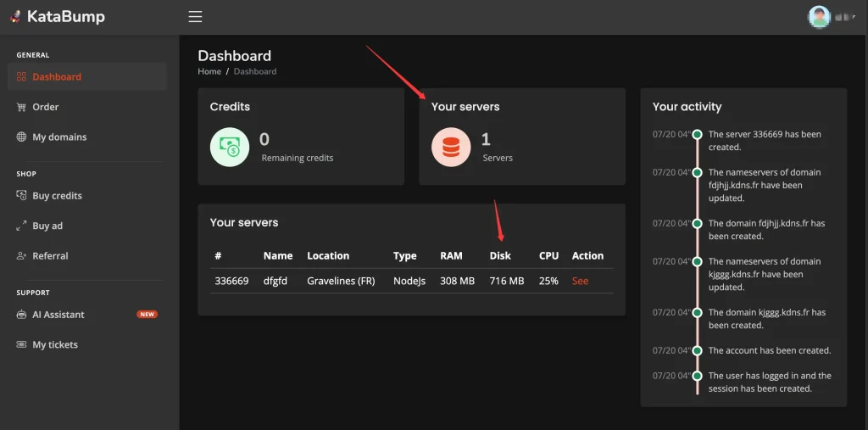The height and width of the screenshot is (430, 868).
Task: Open My tickets support entry
Action: (87, 344)
